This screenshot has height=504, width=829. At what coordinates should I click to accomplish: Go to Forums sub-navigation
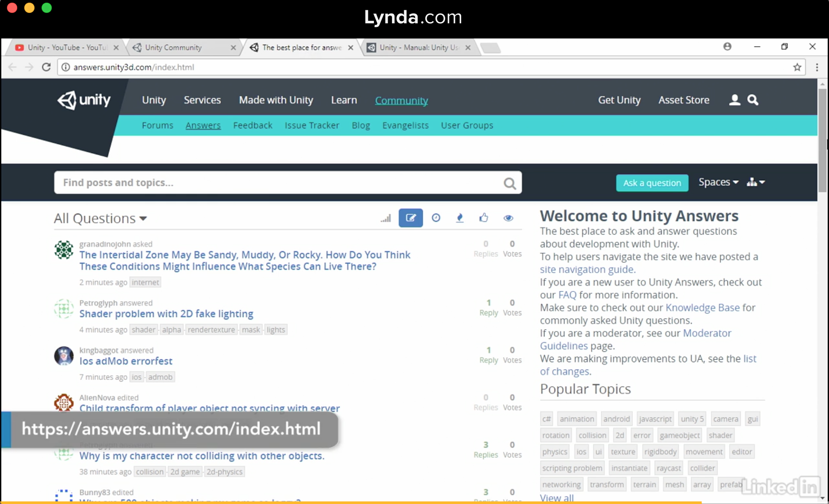click(x=157, y=125)
